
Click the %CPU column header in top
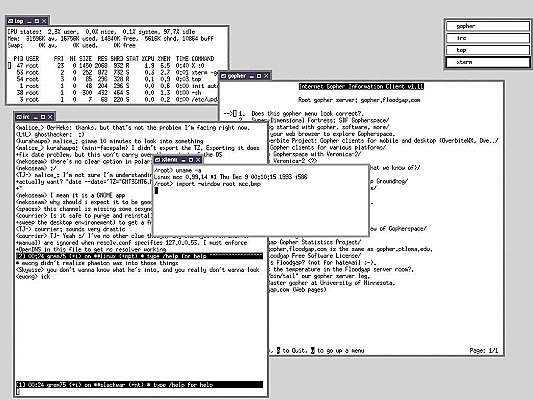[x=148, y=59]
